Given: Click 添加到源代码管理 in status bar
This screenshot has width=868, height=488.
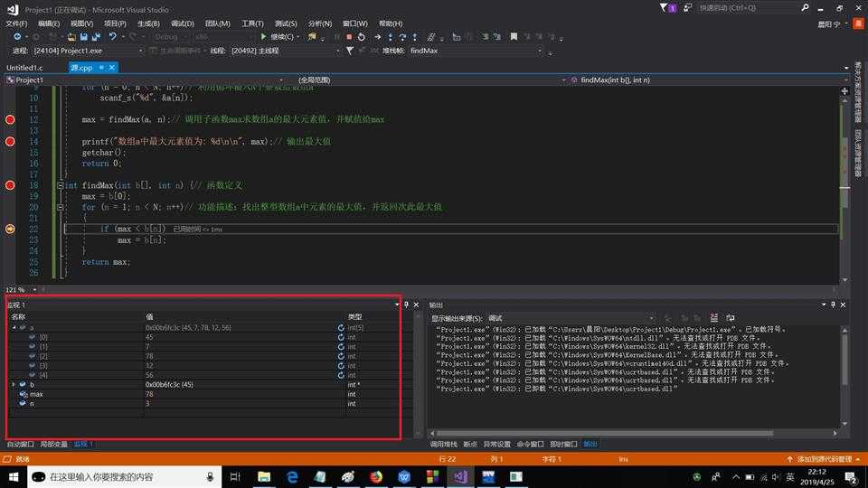Looking at the screenshot, I should coord(825,459).
